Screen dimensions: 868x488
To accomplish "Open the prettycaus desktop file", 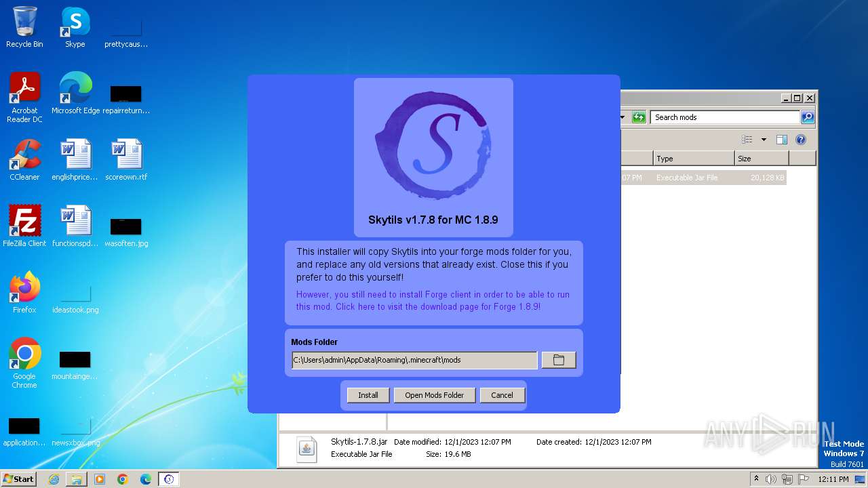I will pyautogui.click(x=126, y=31).
